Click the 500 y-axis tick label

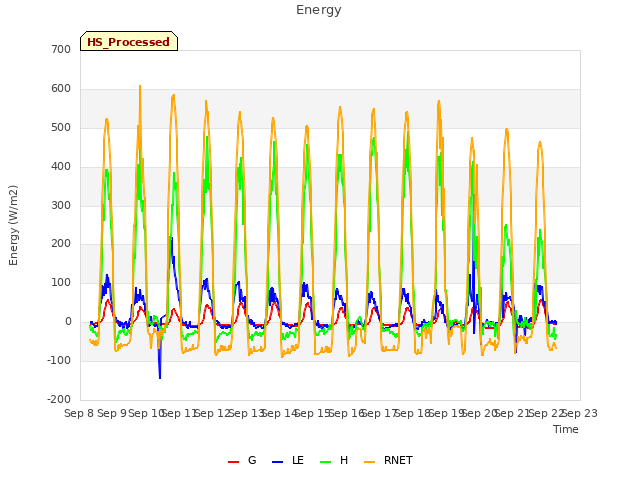[61, 127]
